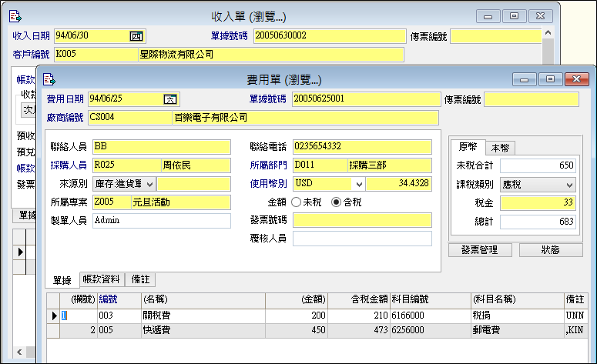The image size is (597, 364).
Task: Click the calendar icon beside 費用日期
Action: click(169, 99)
